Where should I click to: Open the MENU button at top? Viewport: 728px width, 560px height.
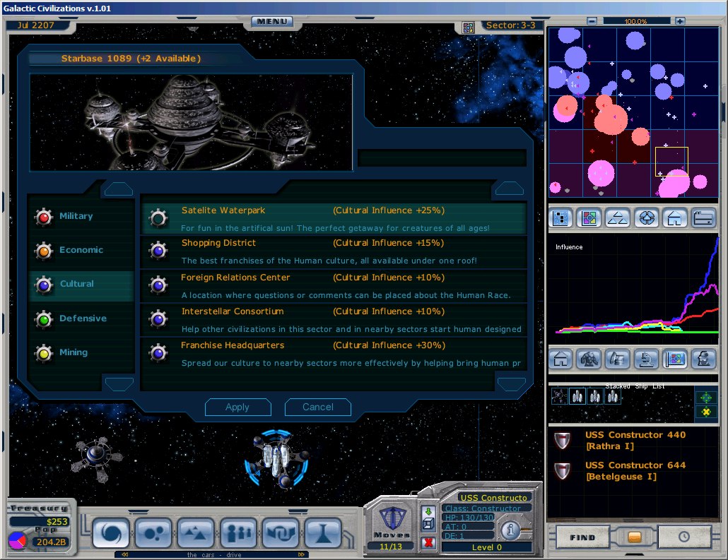click(x=272, y=21)
